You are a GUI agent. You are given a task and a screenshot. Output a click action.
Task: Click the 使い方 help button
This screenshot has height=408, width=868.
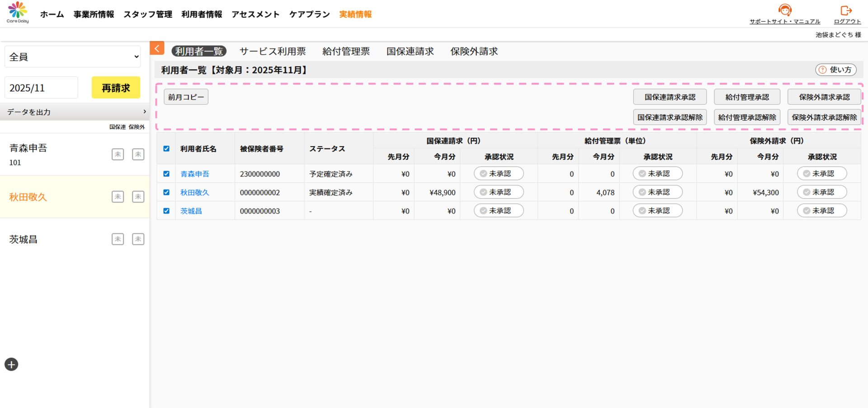point(835,70)
